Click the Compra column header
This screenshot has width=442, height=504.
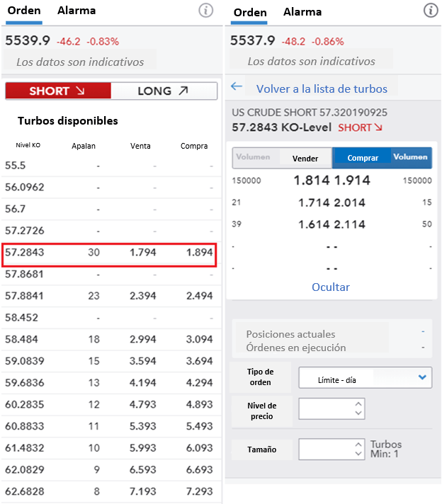tap(194, 147)
